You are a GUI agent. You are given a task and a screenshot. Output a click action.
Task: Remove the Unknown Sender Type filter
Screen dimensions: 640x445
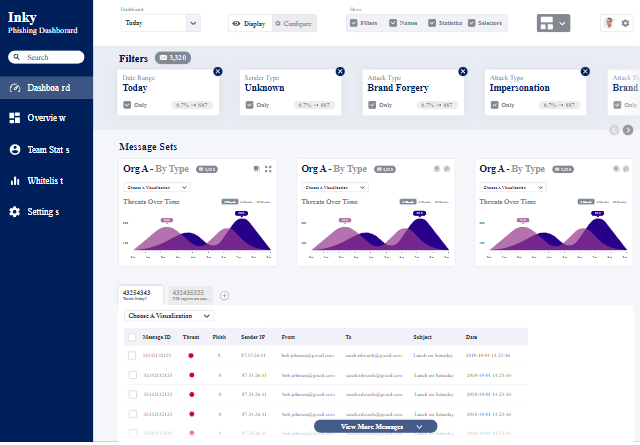(340, 71)
